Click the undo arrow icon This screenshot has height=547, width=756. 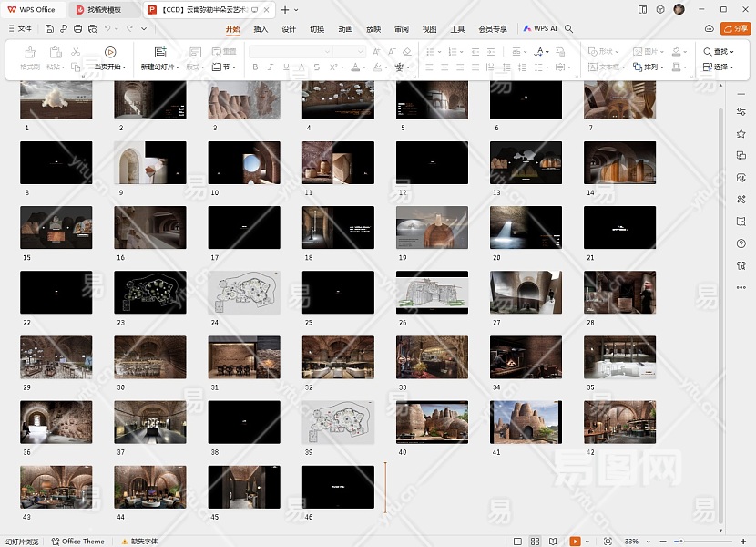(107, 29)
